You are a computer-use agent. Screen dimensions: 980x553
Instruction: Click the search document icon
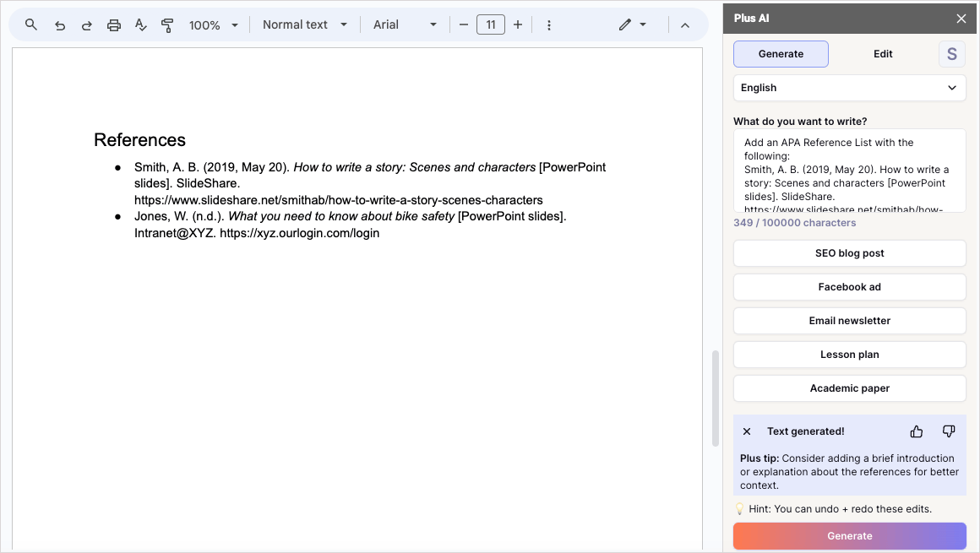(x=30, y=24)
